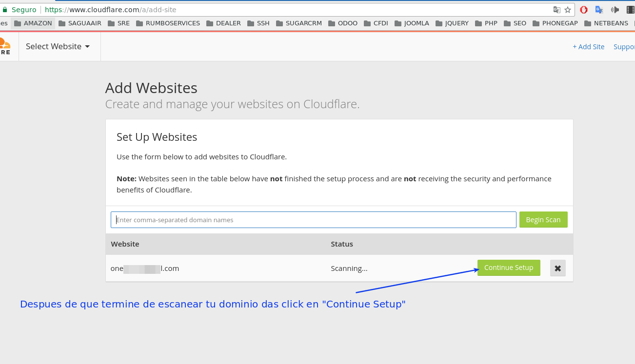635x364 pixels.
Task: Click the Website column header
Action: click(125, 244)
